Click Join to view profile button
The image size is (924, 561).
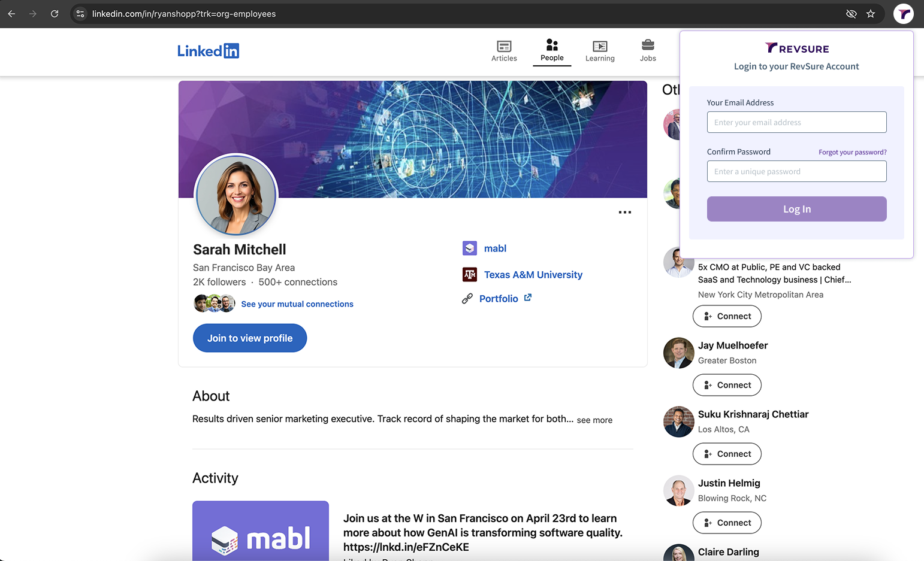pyautogui.click(x=250, y=338)
